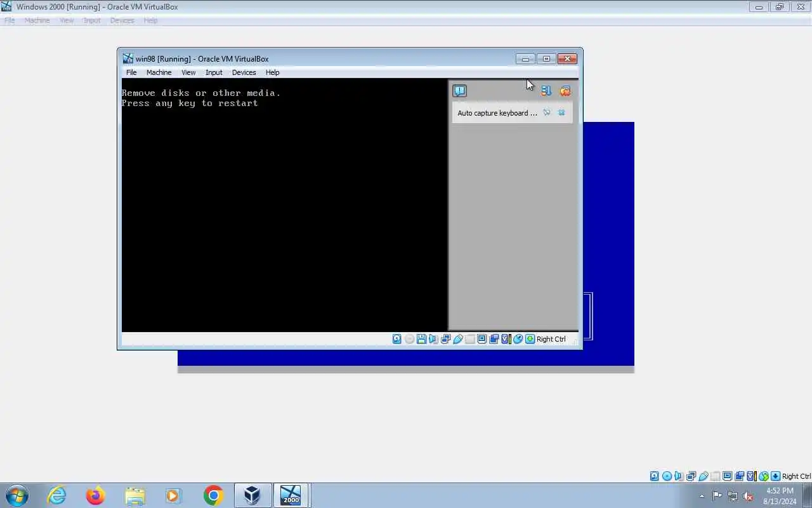This screenshot has width=812, height=508.
Task: Open File menu in win98 window
Action: pos(131,72)
